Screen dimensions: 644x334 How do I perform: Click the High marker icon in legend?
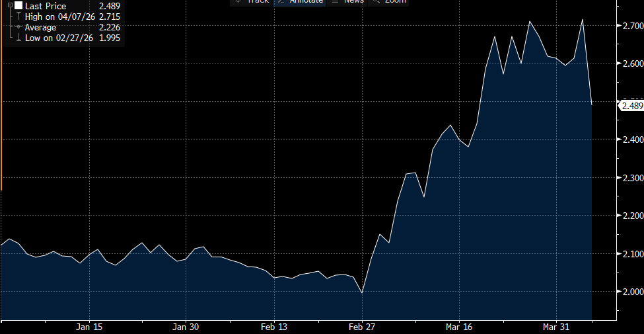18,17
